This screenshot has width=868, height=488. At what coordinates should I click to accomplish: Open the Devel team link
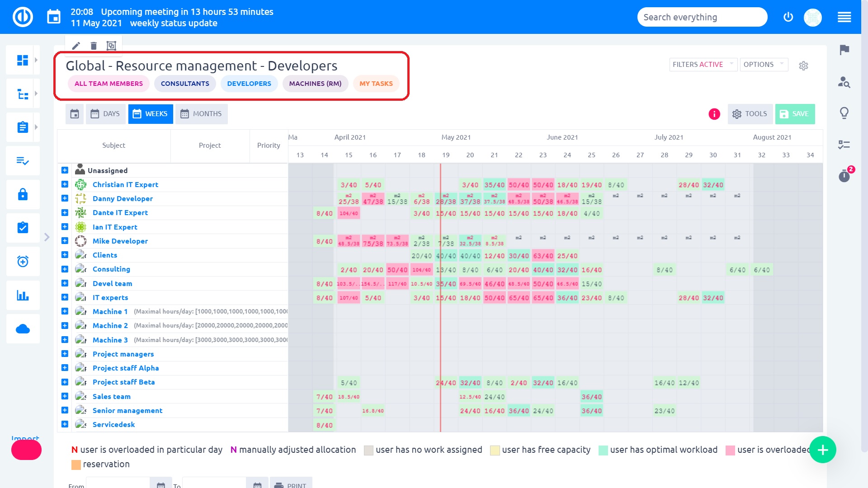click(x=112, y=284)
